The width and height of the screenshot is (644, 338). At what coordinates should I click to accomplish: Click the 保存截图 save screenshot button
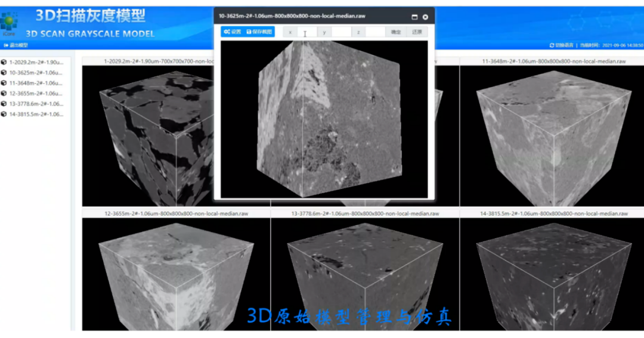pos(259,32)
